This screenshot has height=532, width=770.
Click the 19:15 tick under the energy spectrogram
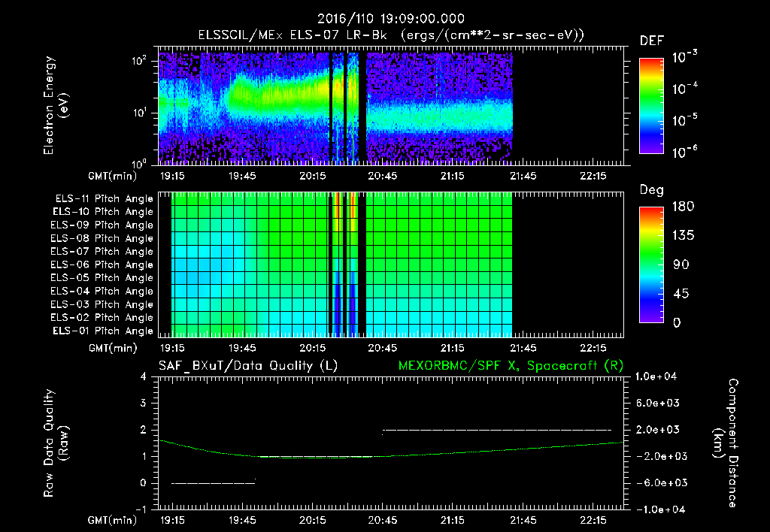[x=172, y=176]
